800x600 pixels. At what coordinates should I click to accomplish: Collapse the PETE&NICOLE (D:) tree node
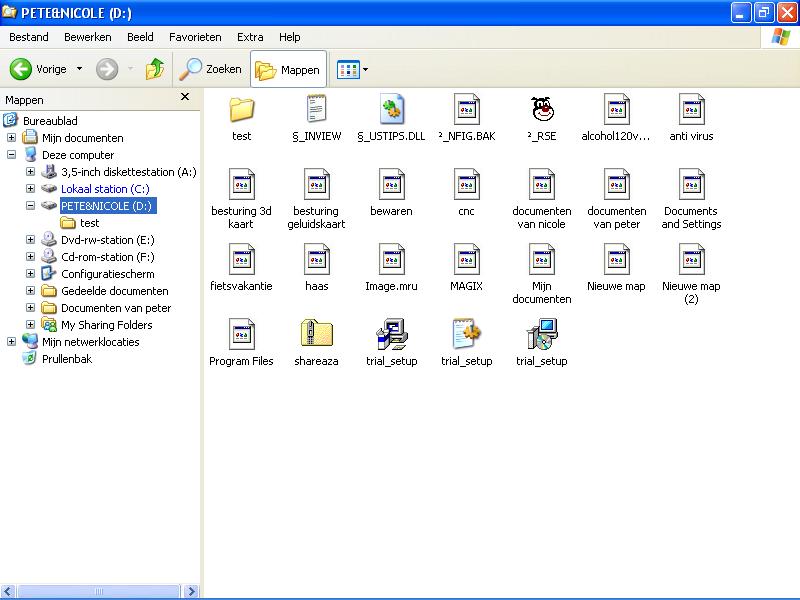coord(31,206)
